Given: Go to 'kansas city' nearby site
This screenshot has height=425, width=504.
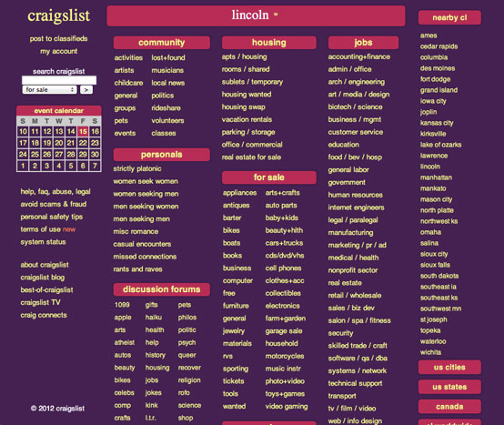Looking at the screenshot, I should click(x=437, y=123).
